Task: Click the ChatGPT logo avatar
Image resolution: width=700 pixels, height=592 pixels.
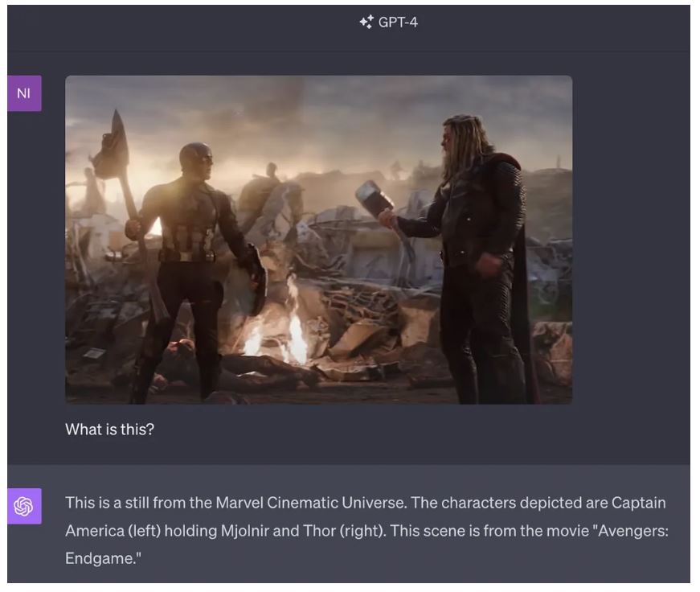Action: pyautogui.click(x=24, y=506)
